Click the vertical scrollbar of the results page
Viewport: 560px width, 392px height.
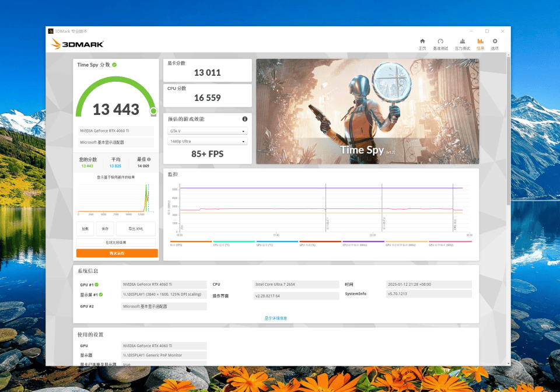(x=508, y=131)
